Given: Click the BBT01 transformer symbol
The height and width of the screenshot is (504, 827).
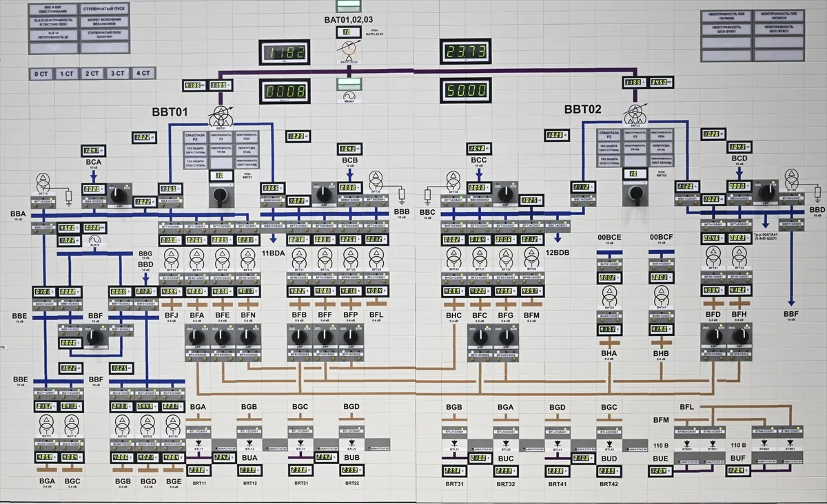Looking at the screenshot, I should 221,114.
